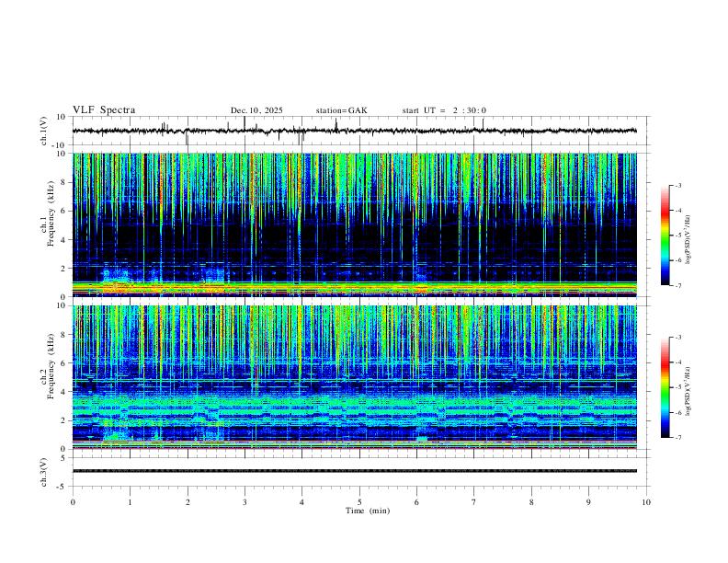Select the date text "Dec. 10, 2025"

point(256,110)
